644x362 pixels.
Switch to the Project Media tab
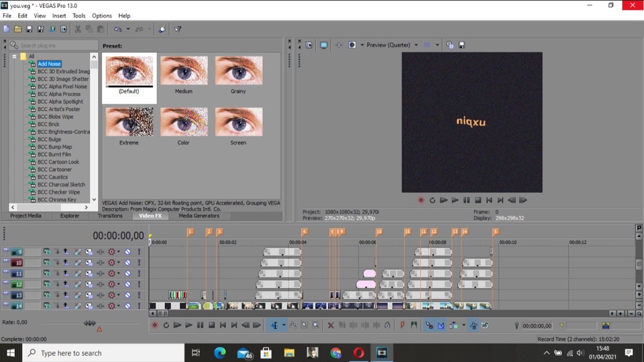pos(26,216)
